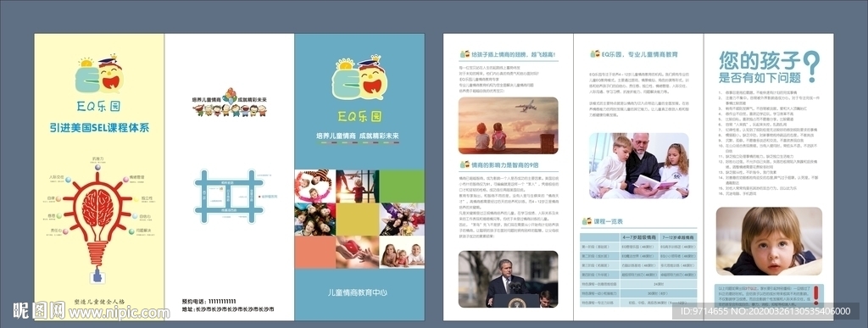
Task: Click the bubble beside 自信心 label
Action: (x=135, y=216)
